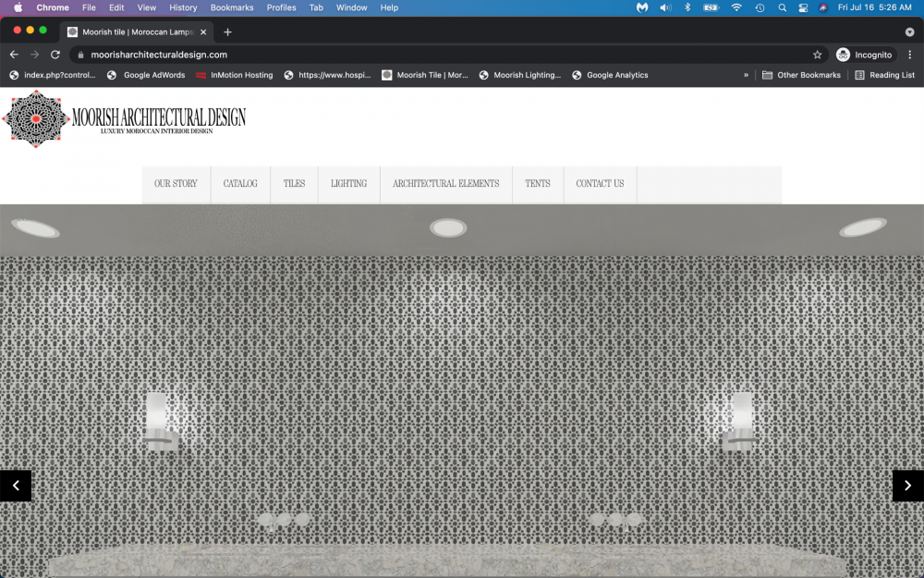This screenshot has height=578, width=924.
Task: Open Spotlight search from the menu bar
Action: pyautogui.click(x=782, y=7)
